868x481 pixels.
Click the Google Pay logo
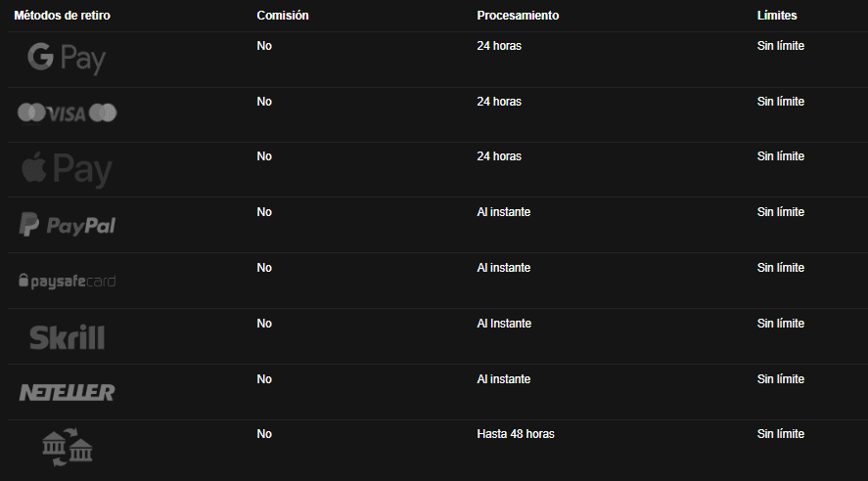[x=67, y=60]
